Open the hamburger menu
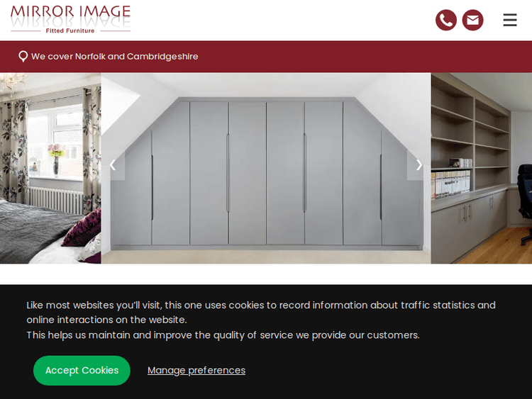This screenshot has height=399, width=532. click(509, 20)
